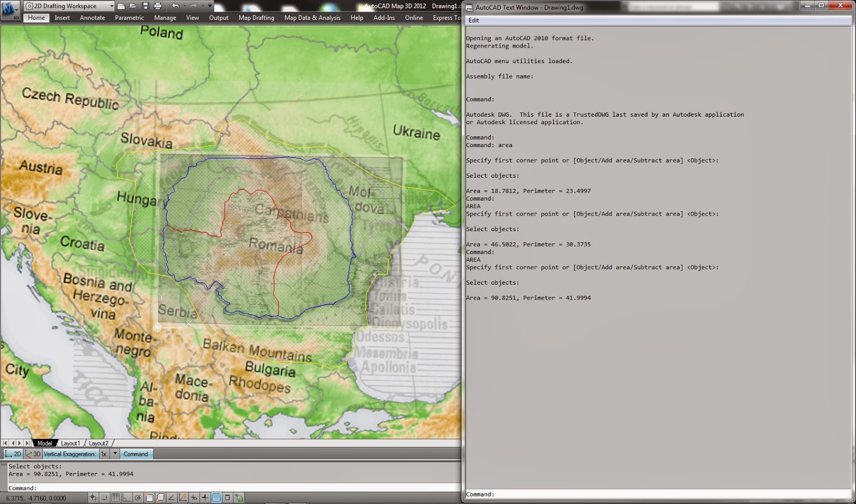Image resolution: width=856 pixels, height=504 pixels.
Task: Toggle Object Snap in status bar
Action: pos(149,498)
